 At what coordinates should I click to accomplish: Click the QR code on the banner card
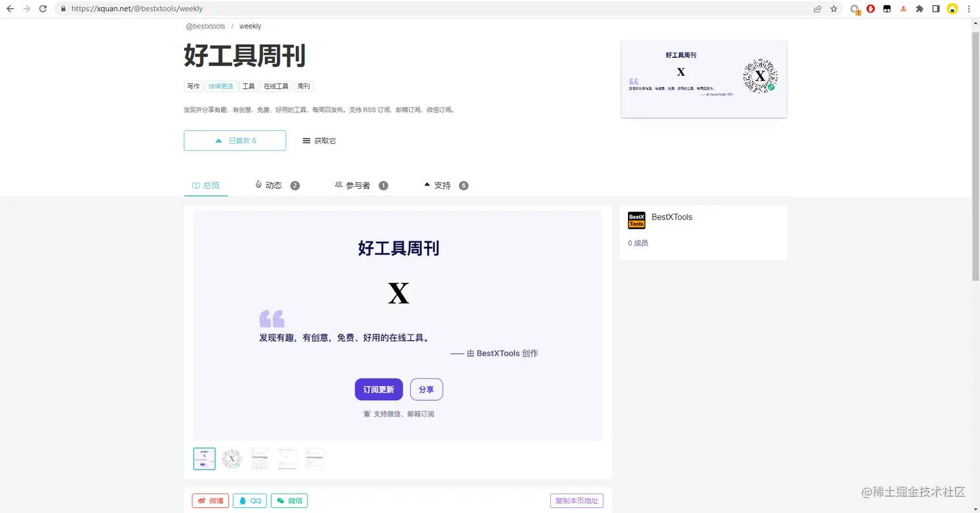tap(760, 75)
